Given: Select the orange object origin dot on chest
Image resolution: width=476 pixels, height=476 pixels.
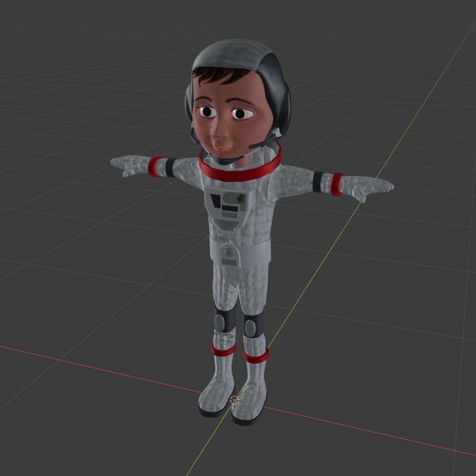Looking at the screenshot, I should click(234, 230).
